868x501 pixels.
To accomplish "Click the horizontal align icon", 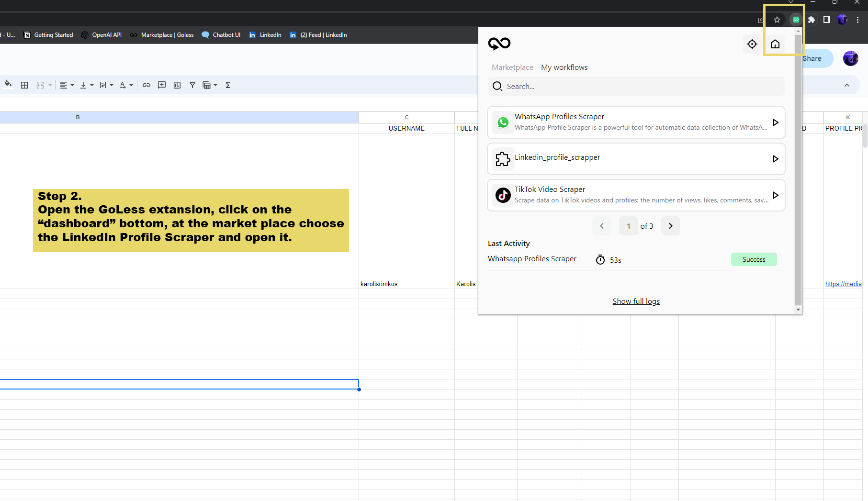I will click(x=63, y=85).
